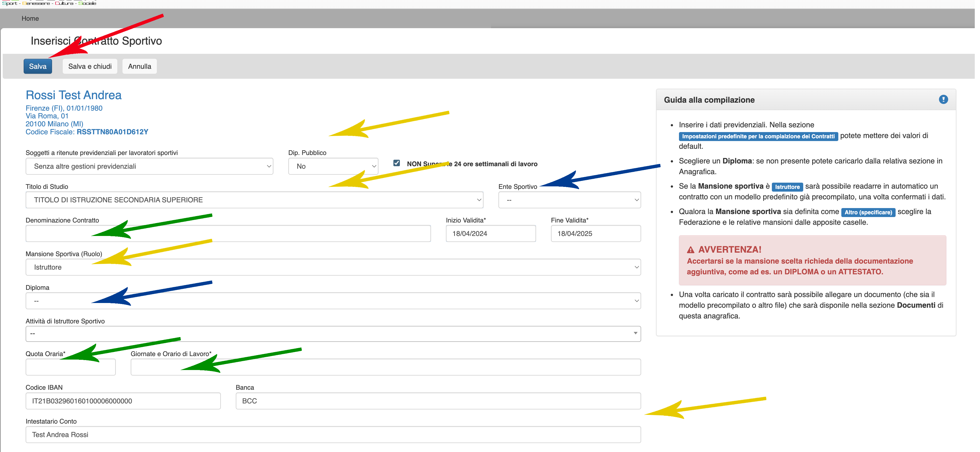Click the Codice IBAN input field

point(123,401)
